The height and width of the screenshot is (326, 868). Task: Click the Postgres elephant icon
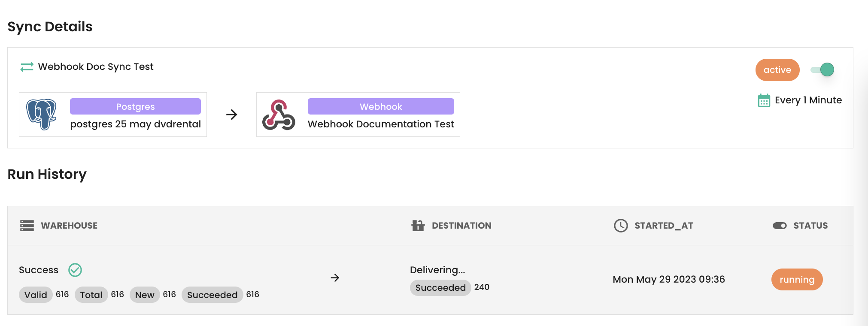click(x=41, y=115)
